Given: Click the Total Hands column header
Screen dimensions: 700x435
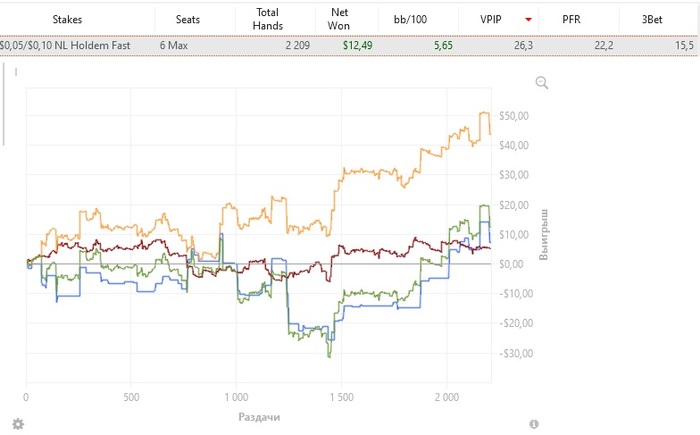Looking at the screenshot, I should (269, 19).
